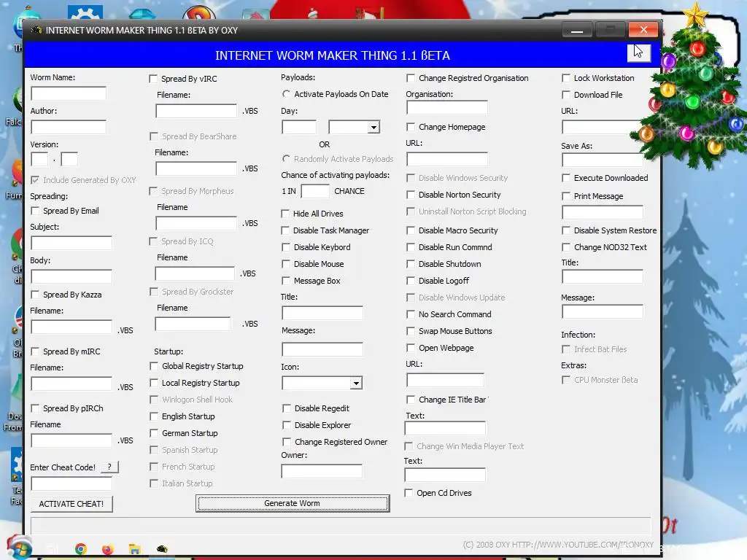This screenshot has height=560, width=747.
Task: Click the Message Box Title field under Payloads
Action: (322, 313)
